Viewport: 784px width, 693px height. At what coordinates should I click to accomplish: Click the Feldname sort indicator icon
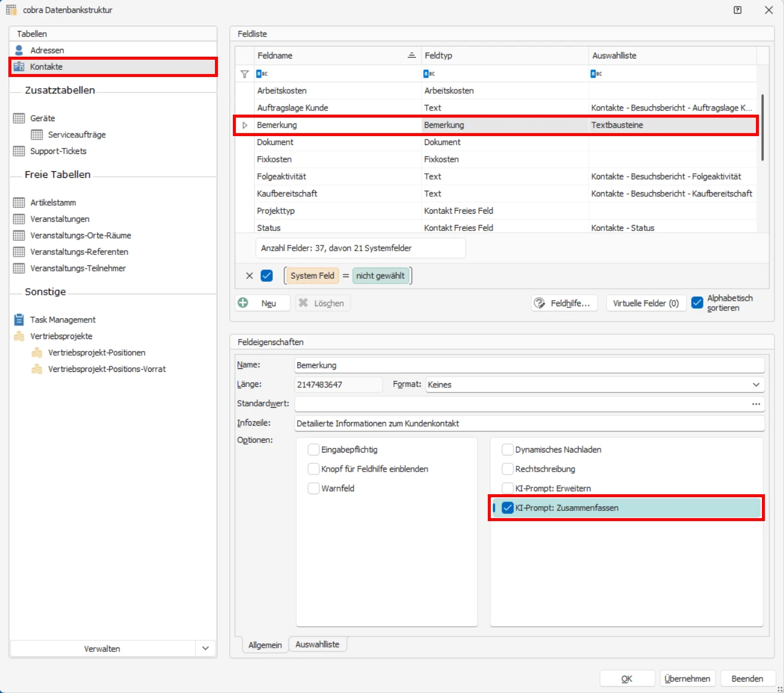click(x=411, y=56)
